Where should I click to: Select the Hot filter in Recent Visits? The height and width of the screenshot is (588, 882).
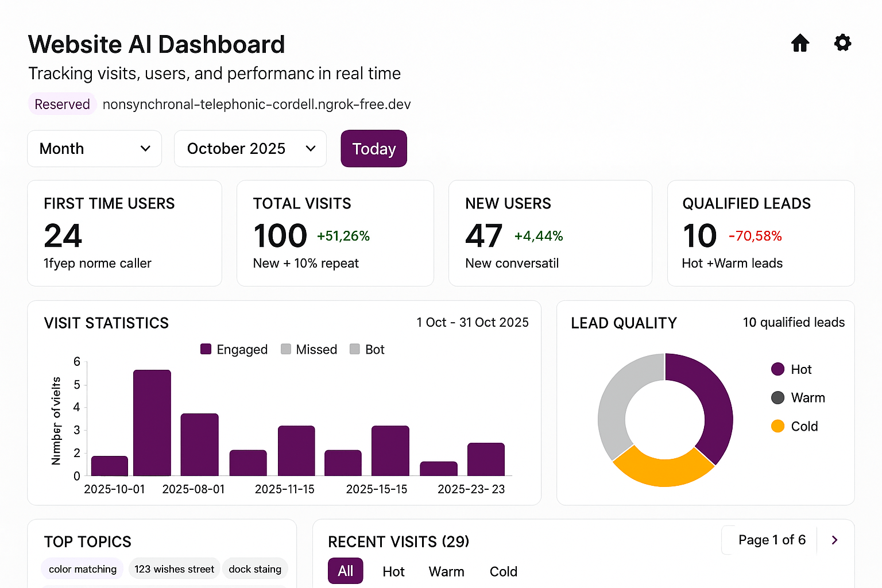(394, 571)
